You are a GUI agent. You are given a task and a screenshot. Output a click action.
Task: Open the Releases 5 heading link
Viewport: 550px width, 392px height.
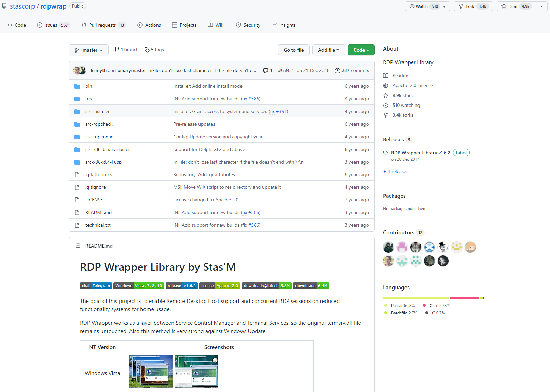click(x=397, y=140)
